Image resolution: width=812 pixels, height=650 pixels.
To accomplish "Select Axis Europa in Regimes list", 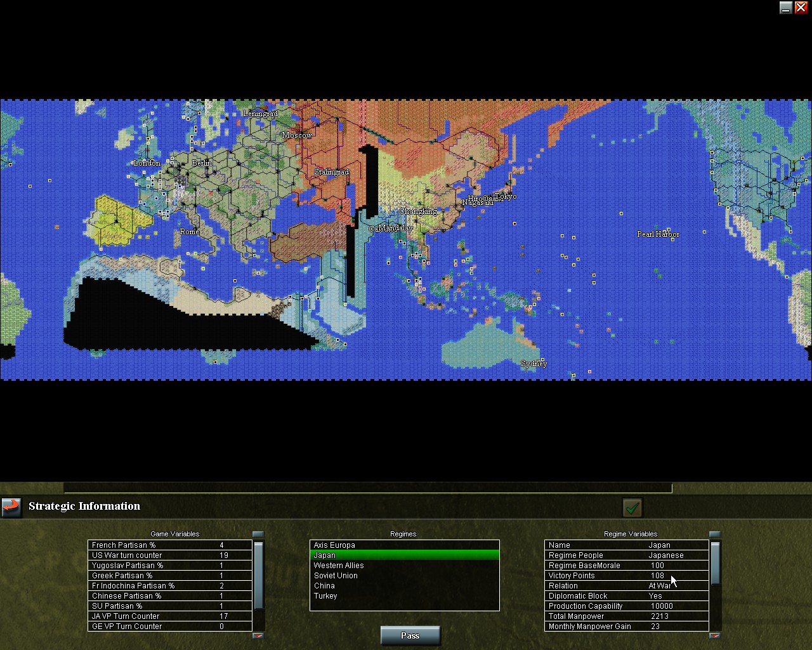I will (x=405, y=545).
